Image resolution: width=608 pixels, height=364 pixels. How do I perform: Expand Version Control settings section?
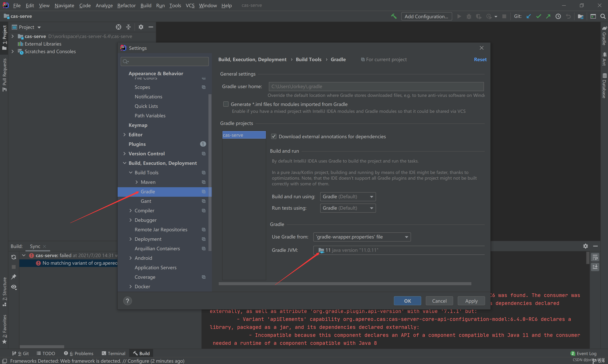[124, 154]
